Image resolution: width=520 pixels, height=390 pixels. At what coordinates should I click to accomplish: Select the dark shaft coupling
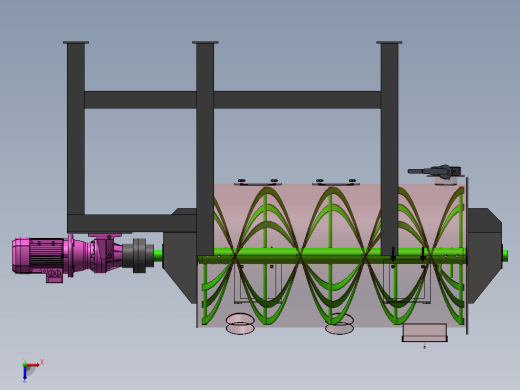138,256
